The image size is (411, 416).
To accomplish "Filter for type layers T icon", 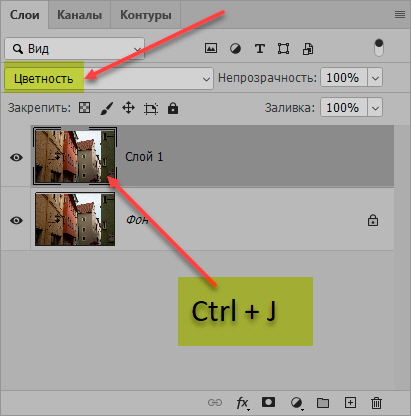I will [x=260, y=49].
